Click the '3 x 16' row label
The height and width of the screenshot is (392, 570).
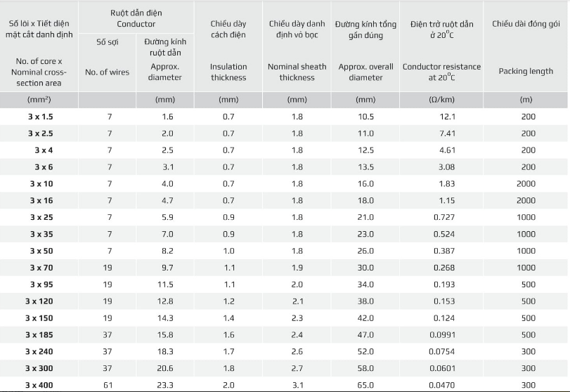(x=41, y=201)
